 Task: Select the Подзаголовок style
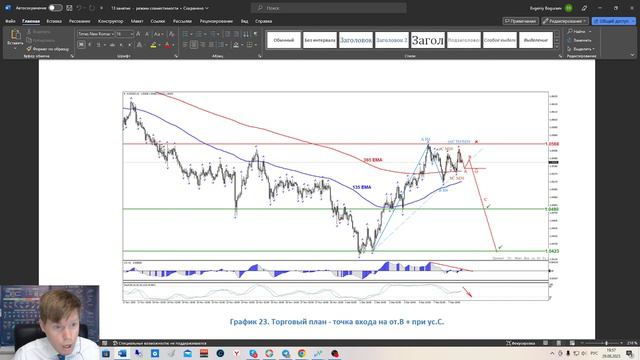[464, 40]
